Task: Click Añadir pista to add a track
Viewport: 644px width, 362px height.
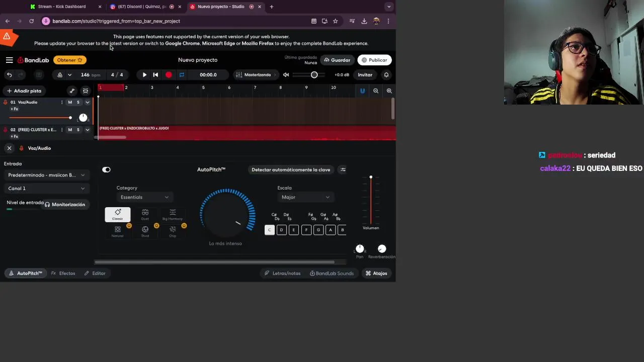Action: [24, 91]
